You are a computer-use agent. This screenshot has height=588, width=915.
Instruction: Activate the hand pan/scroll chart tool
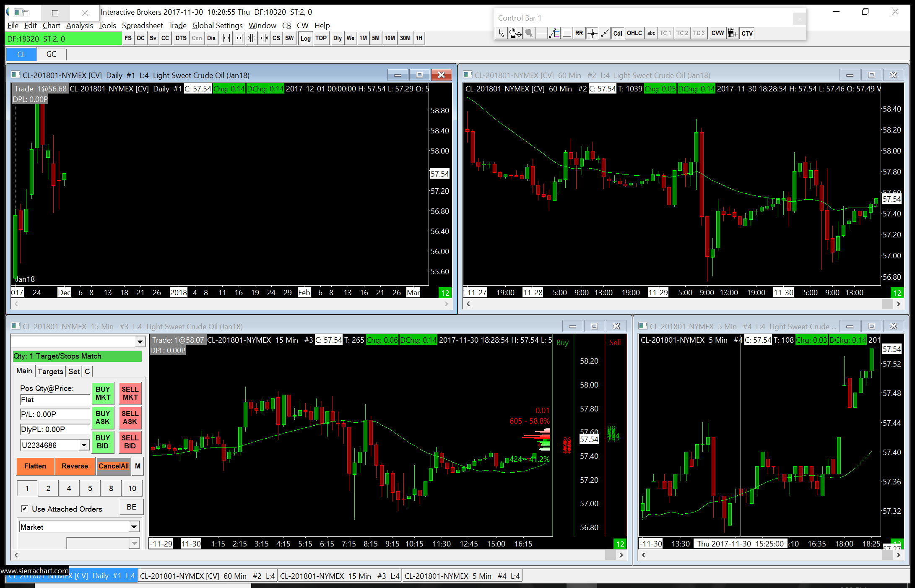pos(515,33)
